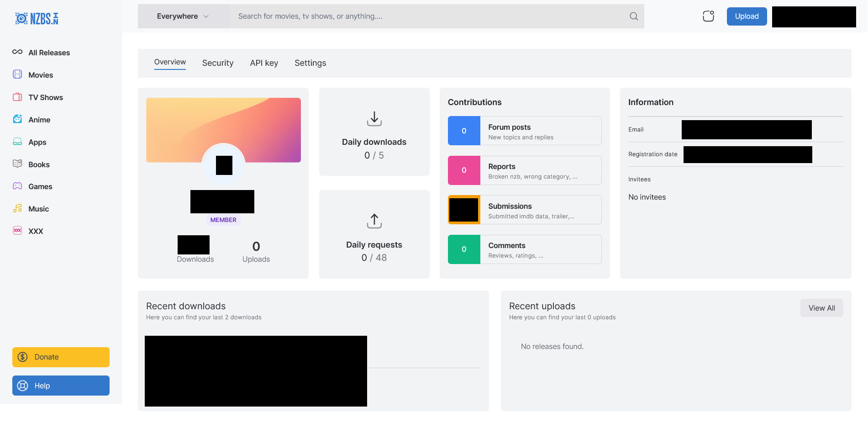
Task: Click the Upload button
Action: pyautogui.click(x=747, y=16)
